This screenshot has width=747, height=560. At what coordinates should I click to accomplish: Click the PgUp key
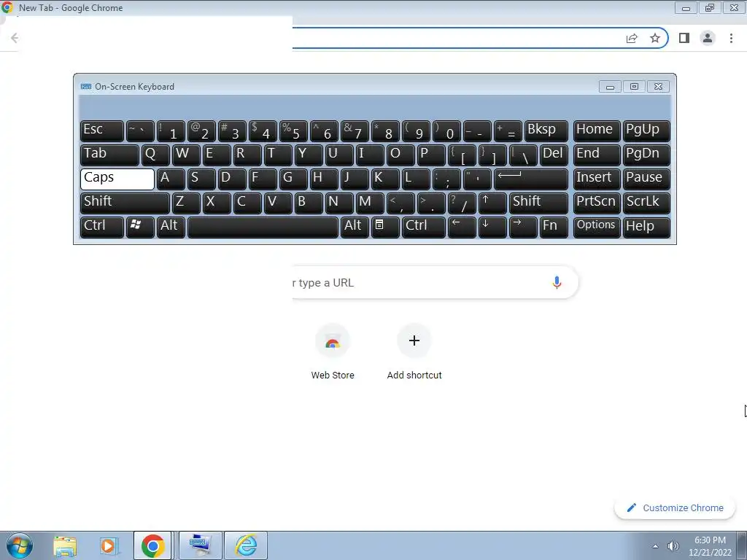646,131
